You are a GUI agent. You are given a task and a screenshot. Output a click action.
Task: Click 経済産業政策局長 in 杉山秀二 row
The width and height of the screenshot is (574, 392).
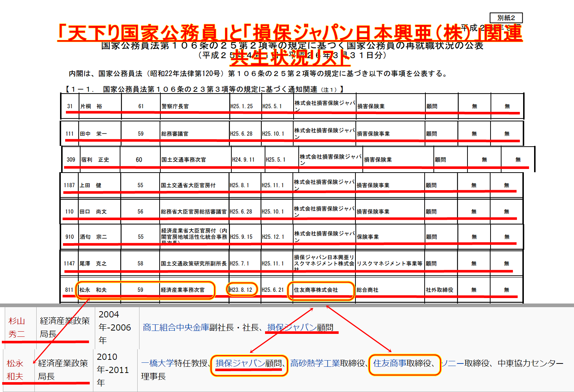(65, 328)
